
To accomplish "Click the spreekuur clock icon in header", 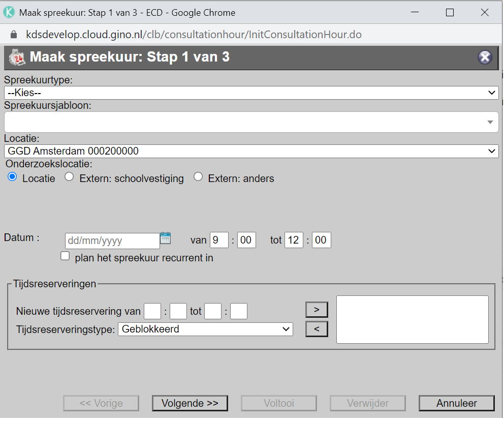I will coord(17,57).
